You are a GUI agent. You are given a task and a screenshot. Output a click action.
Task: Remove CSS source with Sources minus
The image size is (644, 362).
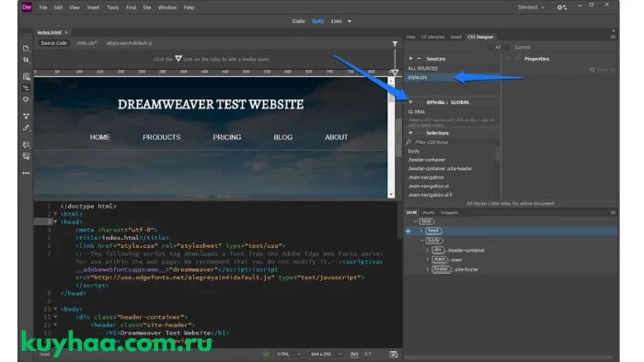[419, 59]
